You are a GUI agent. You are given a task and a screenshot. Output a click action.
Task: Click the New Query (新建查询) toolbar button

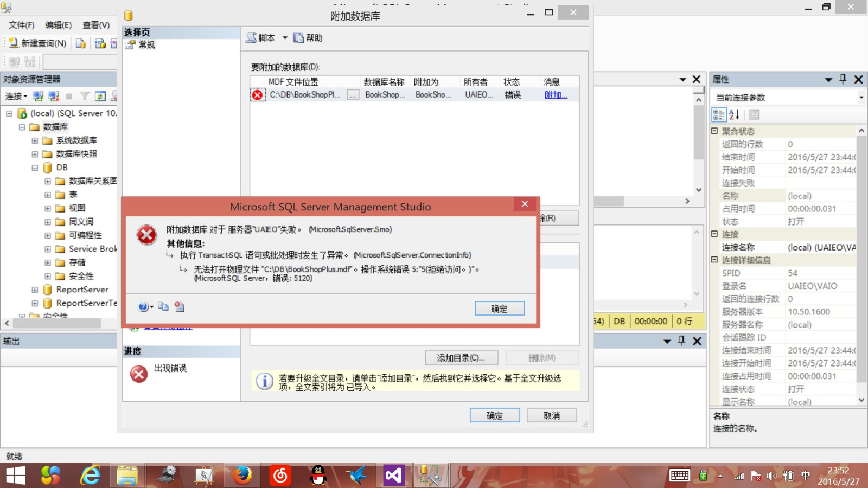pos(37,43)
